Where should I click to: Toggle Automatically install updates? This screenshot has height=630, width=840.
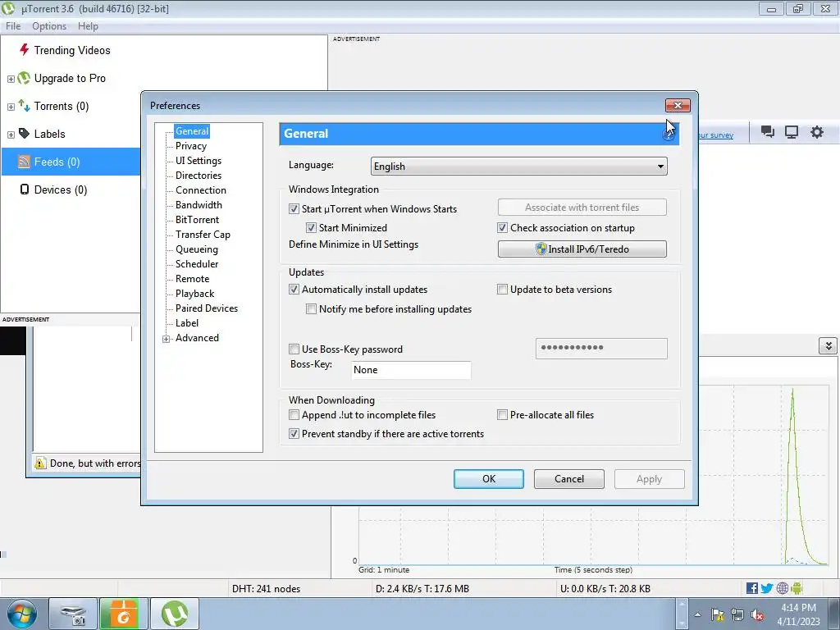294,290
